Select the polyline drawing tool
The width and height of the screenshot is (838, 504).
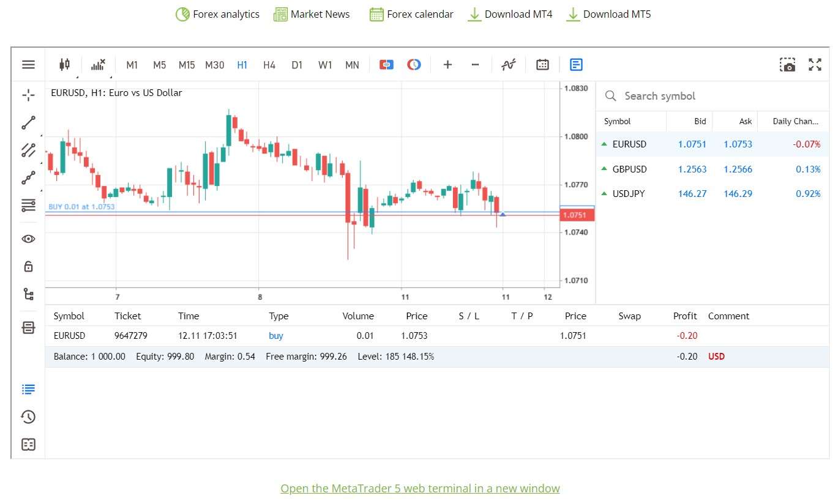tap(28, 178)
